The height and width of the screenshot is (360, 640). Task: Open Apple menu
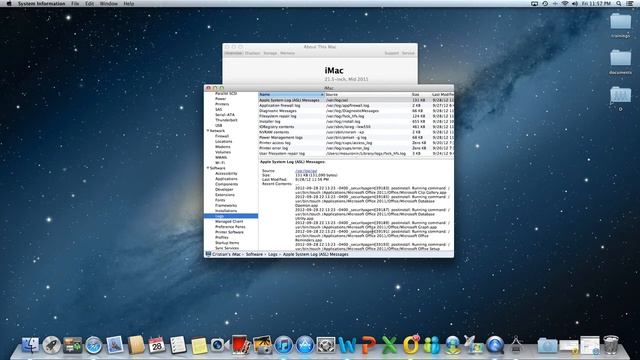pyautogui.click(x=9, y=3)
